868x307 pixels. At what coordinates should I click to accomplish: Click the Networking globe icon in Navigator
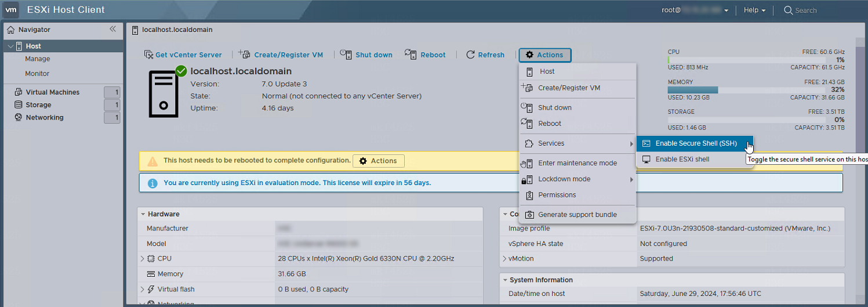coord(19,117)
